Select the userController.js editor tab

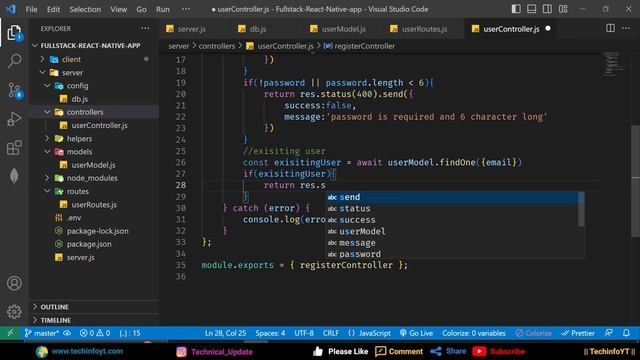(510, 29)
